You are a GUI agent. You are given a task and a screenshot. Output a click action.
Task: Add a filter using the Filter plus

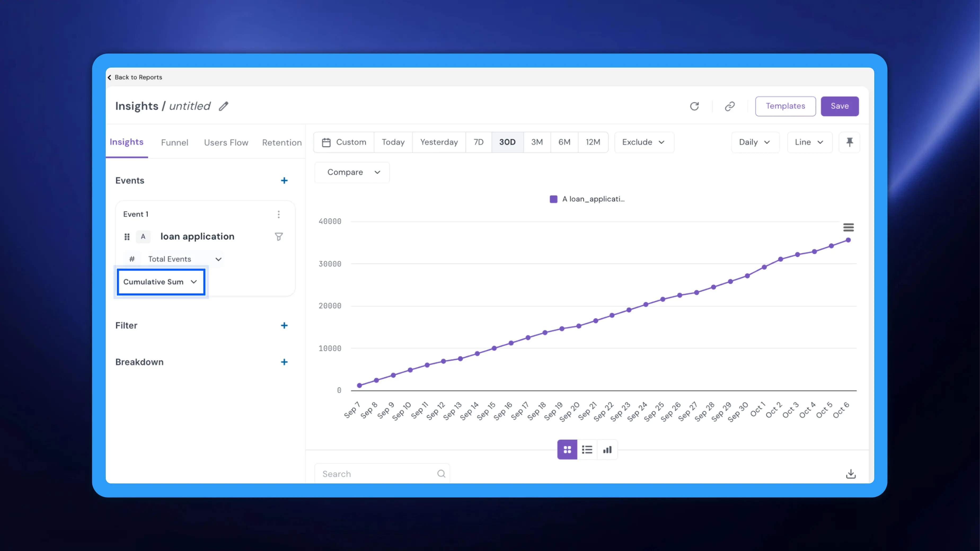(x=284, y=326)
